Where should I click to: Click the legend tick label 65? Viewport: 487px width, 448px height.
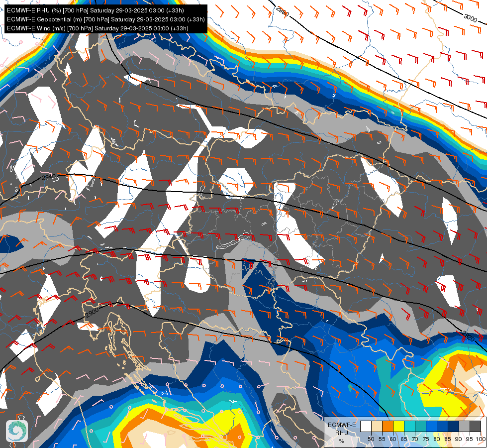pyautogui.click(x=404, y=439)
